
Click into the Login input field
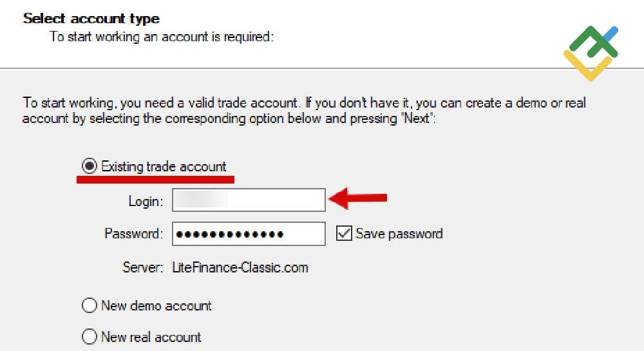tap(249, 200)
